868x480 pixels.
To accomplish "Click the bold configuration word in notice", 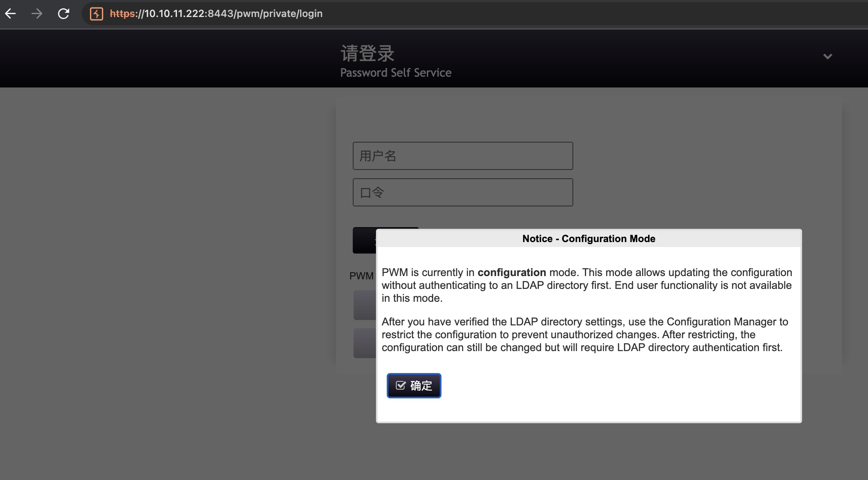I will (512, 272).
